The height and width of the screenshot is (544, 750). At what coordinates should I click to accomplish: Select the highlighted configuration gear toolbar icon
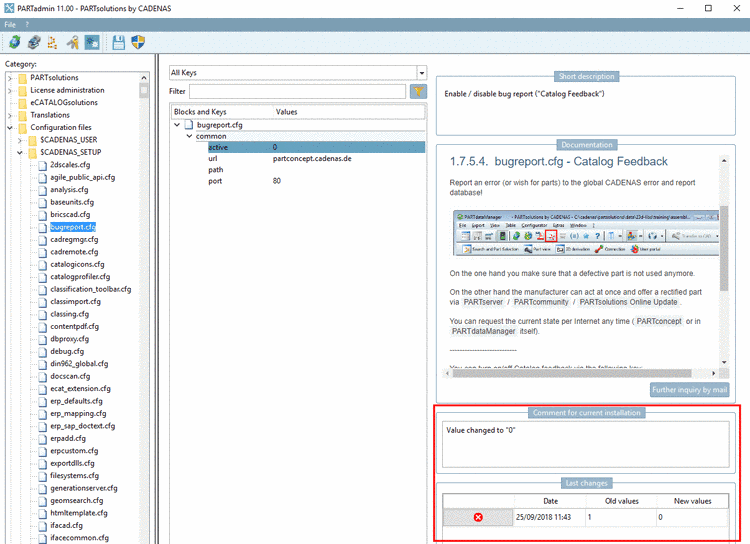click(92, 42)
